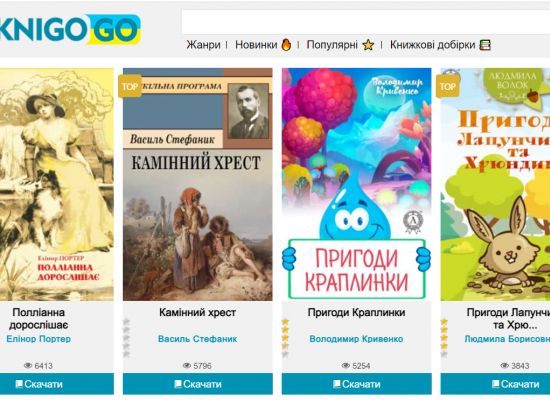The image size is (550, 400).
Task: Open the Новинки section
Action: (x=256, y=45)
